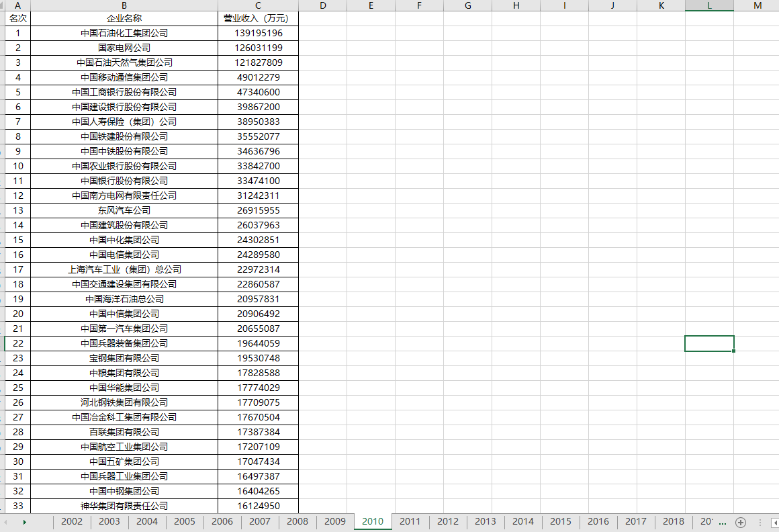Switch to the 2006 sheet tab
This screenshot has height=532, width=779.
pos(222,521)
